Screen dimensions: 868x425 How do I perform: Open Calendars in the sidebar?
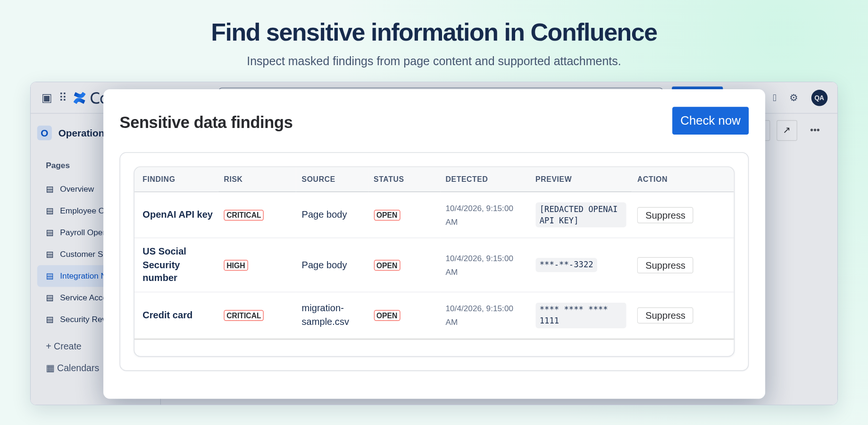coord(73,368)
